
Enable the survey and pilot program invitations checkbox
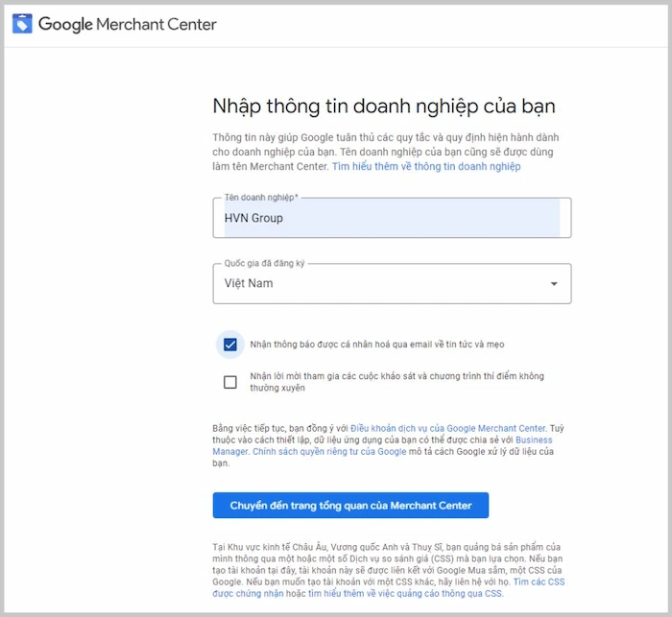click(x=230, y=382)
